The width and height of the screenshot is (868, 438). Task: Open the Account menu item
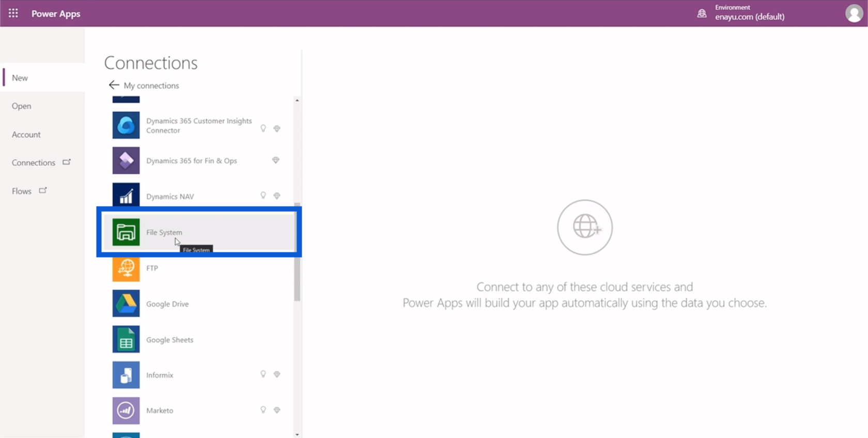[43, 134]
